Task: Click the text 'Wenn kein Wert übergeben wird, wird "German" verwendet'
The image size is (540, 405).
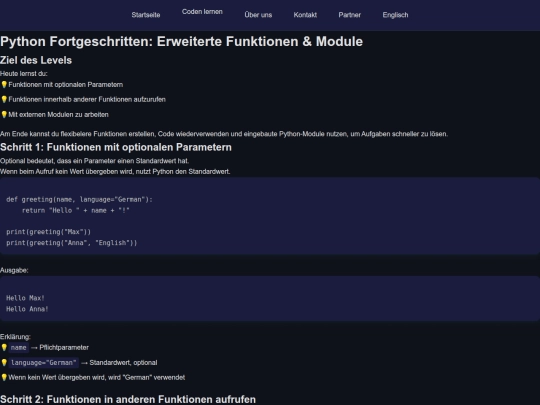Action: click(x=97, y=377)
